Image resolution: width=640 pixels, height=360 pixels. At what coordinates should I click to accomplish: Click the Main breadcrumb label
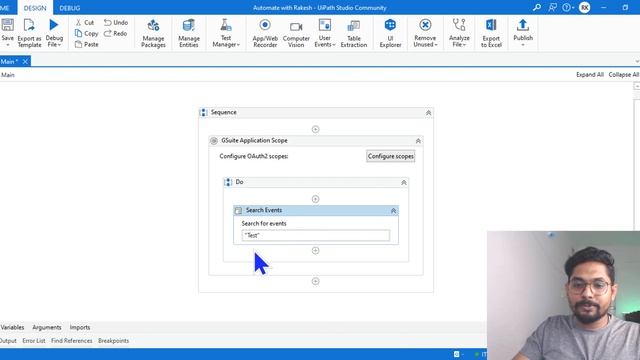pyautogui.click(x=8, y=75)
